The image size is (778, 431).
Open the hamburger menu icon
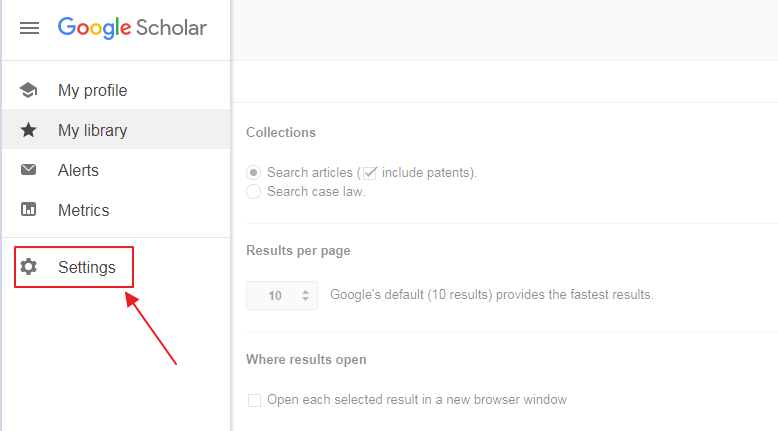(29, 28)
